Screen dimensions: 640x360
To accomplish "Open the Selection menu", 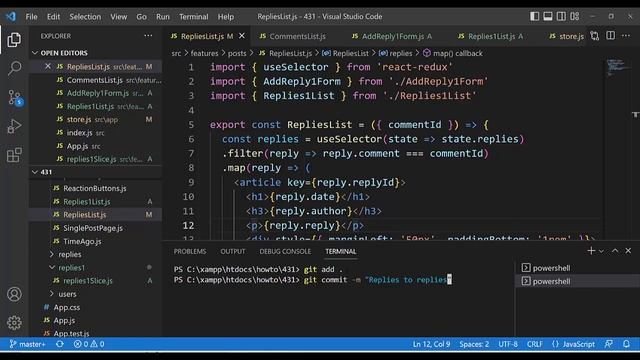I will click(x=85, y=17).
